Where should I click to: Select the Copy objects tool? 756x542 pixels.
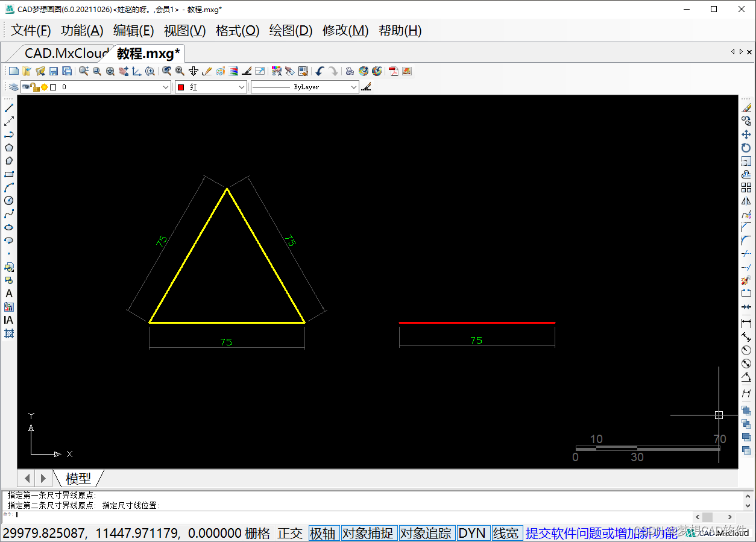(x=746, y=121)
